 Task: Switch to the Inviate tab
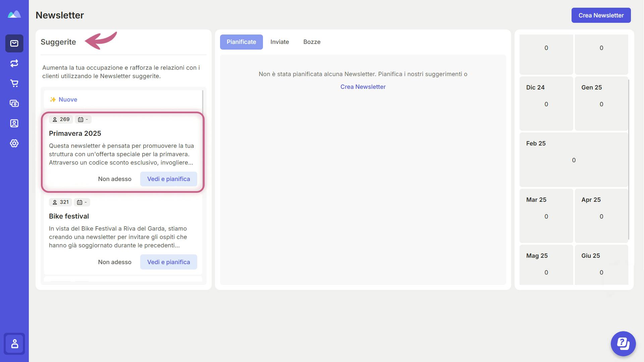coord(280,42)
